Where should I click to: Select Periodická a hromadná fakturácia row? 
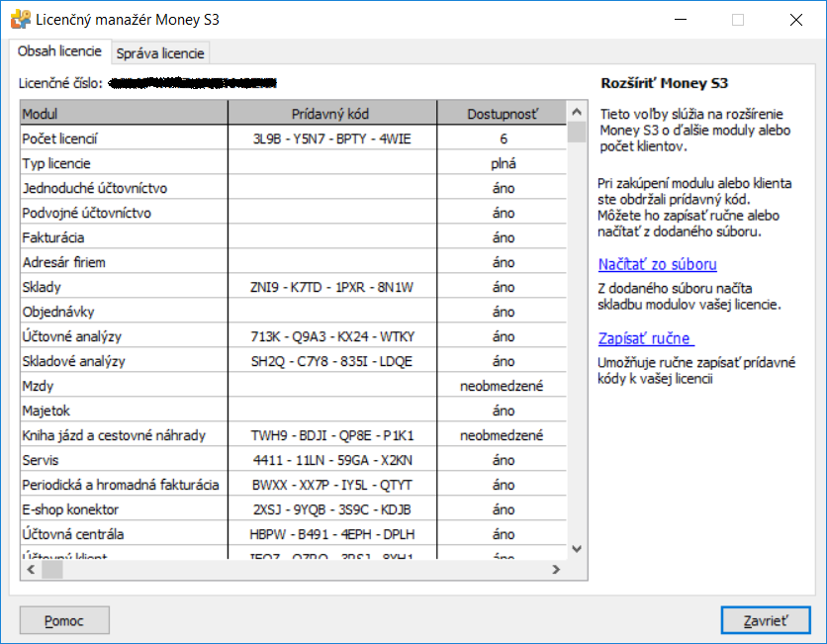tap(293, 485)
